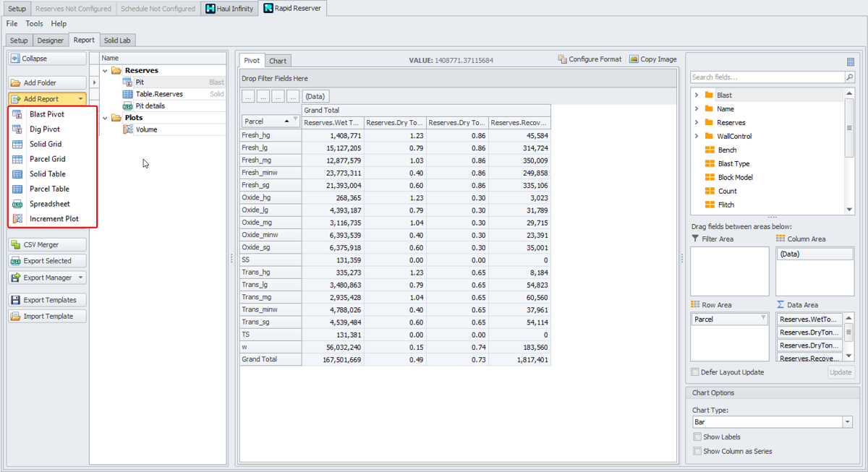This screenshot has width=868, height=472.
Task: Click the Configure Format icon
Action: pyautogui.click(x=562, y=59)
